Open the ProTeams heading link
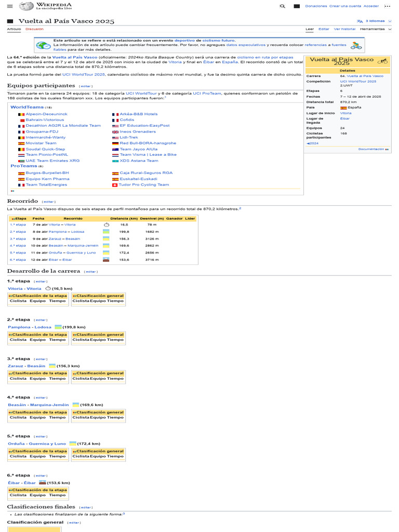Screen dimensions: 399x532 [x=24, y=166]
